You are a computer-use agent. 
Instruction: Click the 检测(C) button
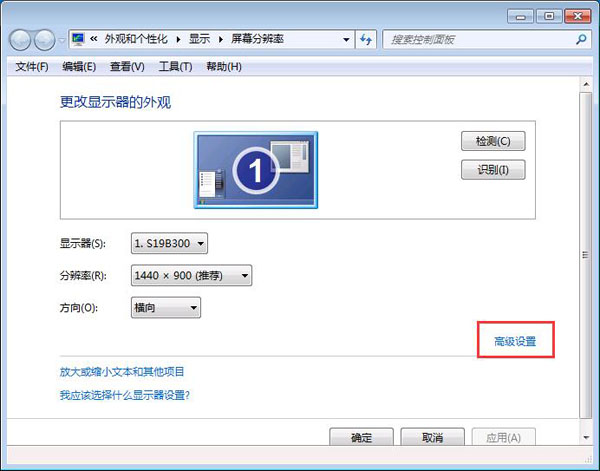tap(493, 141)
